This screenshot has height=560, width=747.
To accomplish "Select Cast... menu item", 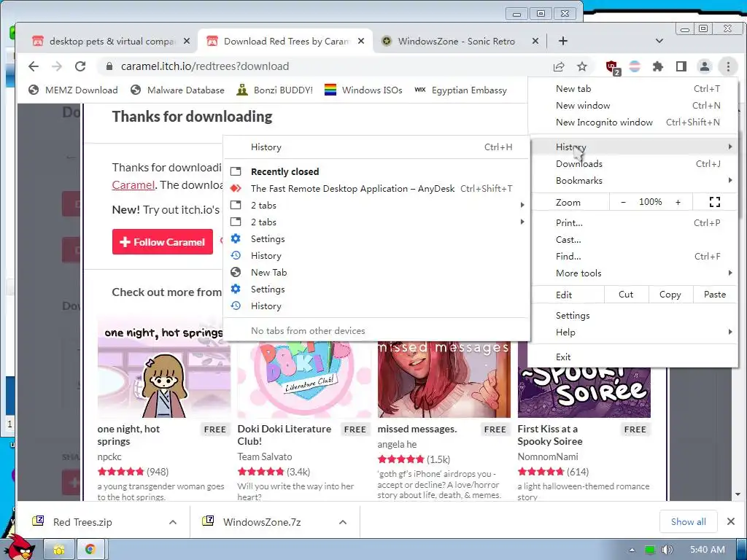I will pos(633,239).
